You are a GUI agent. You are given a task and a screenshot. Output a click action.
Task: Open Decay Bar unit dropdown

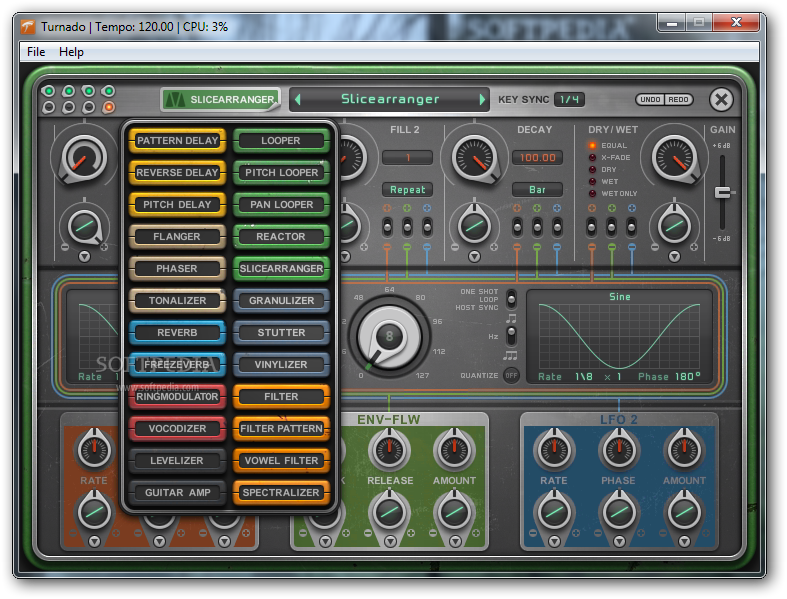537,190
